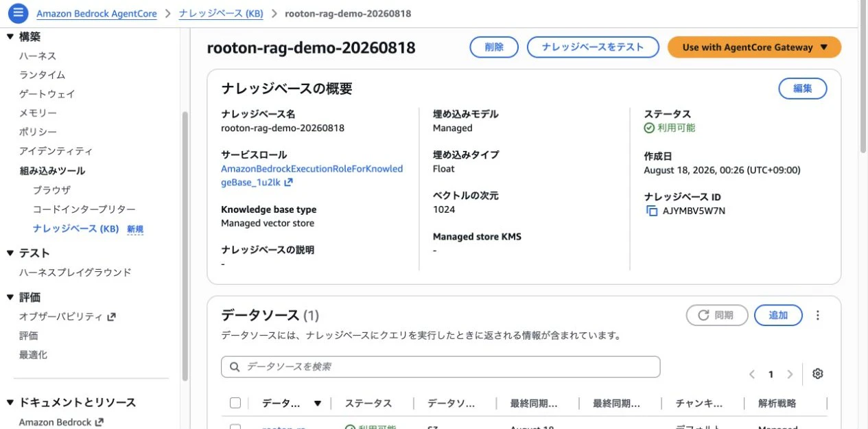Click the green available status icon
The height and width of the screenshot is (429, 868).
(x=649, y=128)
